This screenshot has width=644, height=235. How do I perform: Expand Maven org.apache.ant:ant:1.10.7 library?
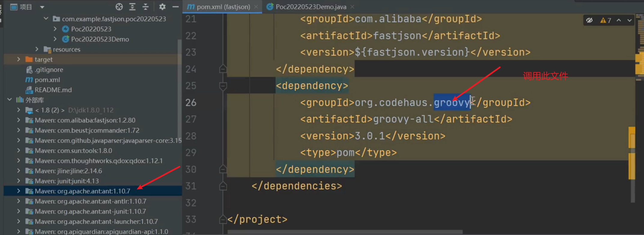[x=19, y=191]
